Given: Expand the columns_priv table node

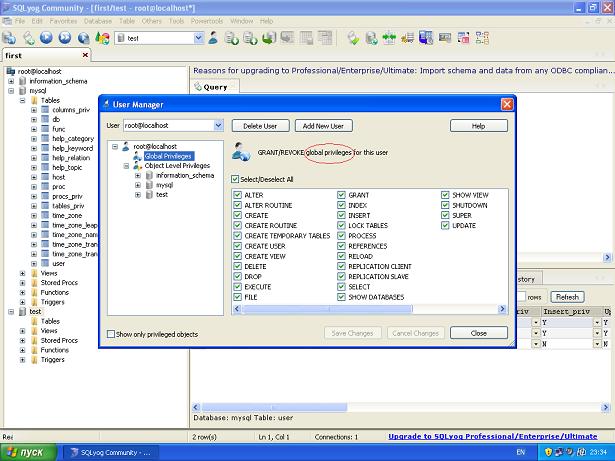Looking at the screenshot, I should click(x=34, y=110).
